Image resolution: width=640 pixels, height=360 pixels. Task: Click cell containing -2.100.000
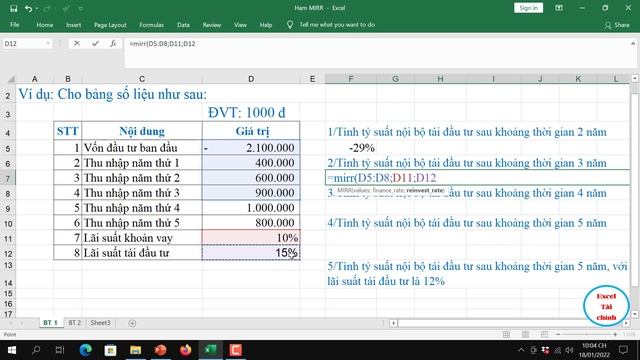click(251, 148)
